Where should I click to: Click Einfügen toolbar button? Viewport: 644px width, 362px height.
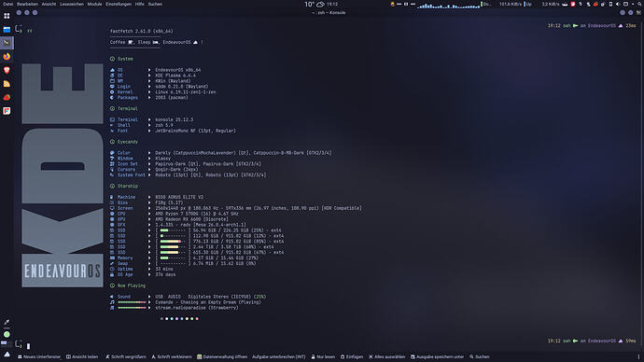352,356
